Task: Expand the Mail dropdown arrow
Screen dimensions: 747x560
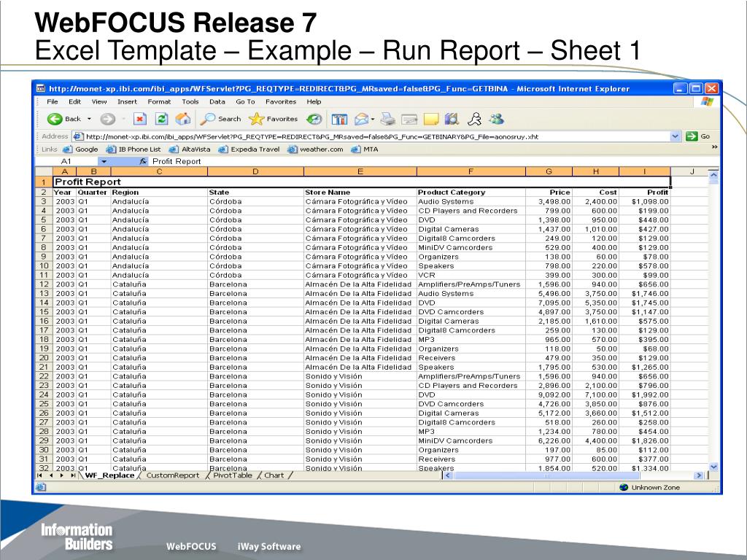Action: (373, 120)
